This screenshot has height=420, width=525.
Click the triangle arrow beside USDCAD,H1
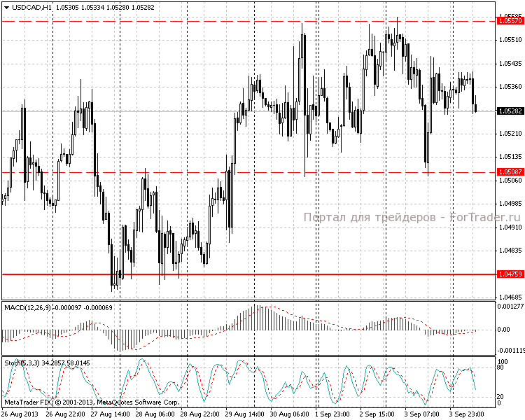(7, 8)
